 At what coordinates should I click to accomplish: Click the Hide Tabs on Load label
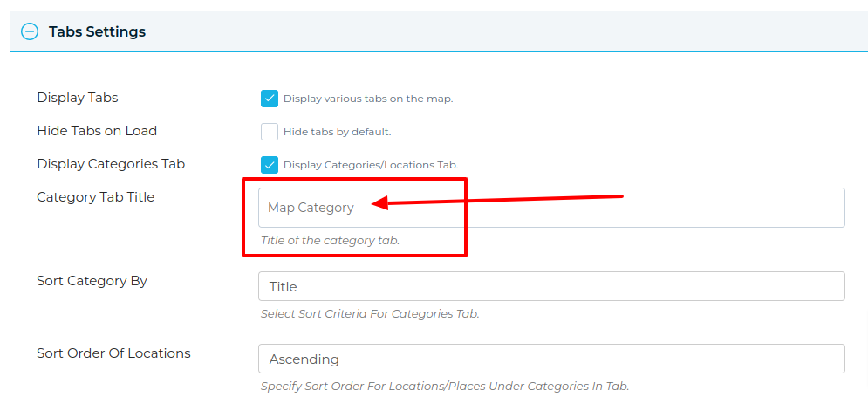(97, 131)
